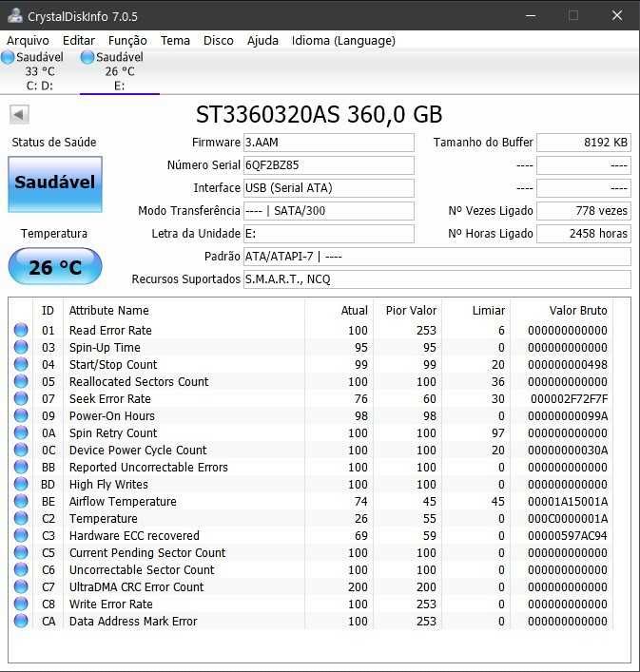Click status icon for Write Error Rate
Image resolution: width=640 pixels, height=672 pixels.
pos(21,604)
